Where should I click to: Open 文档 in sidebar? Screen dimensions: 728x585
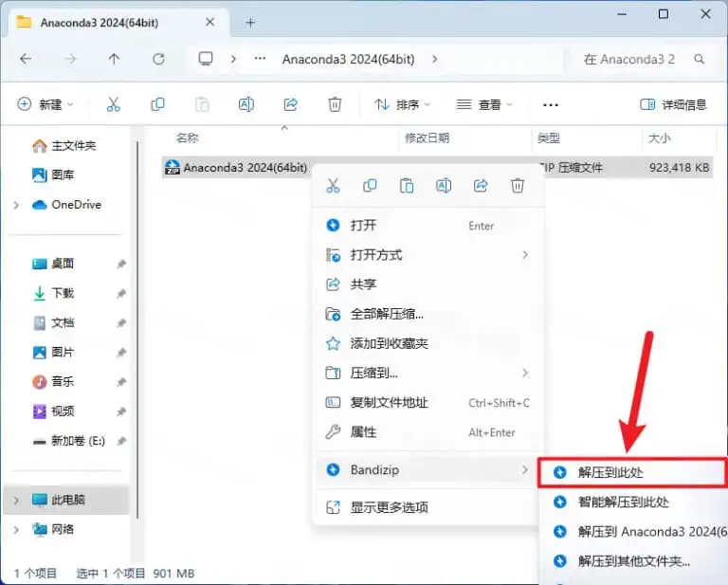click(x=53, y=322)
